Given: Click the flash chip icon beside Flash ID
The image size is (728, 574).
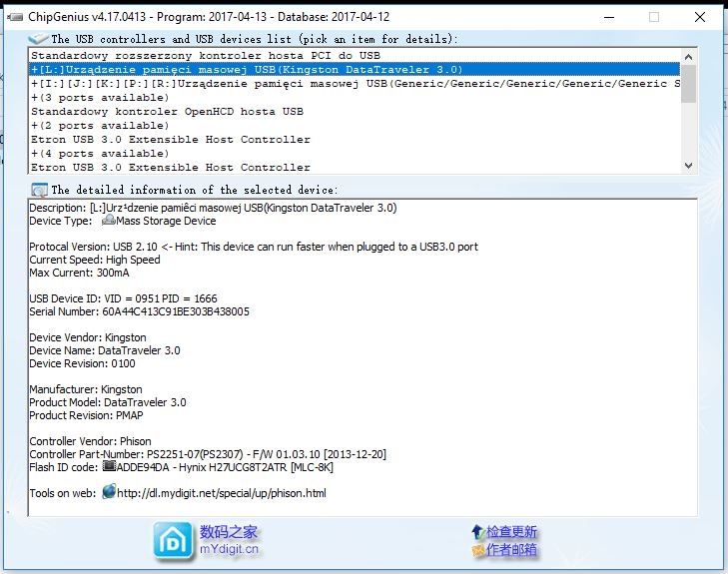Looking at the screenshot, I should coord(109,466).
